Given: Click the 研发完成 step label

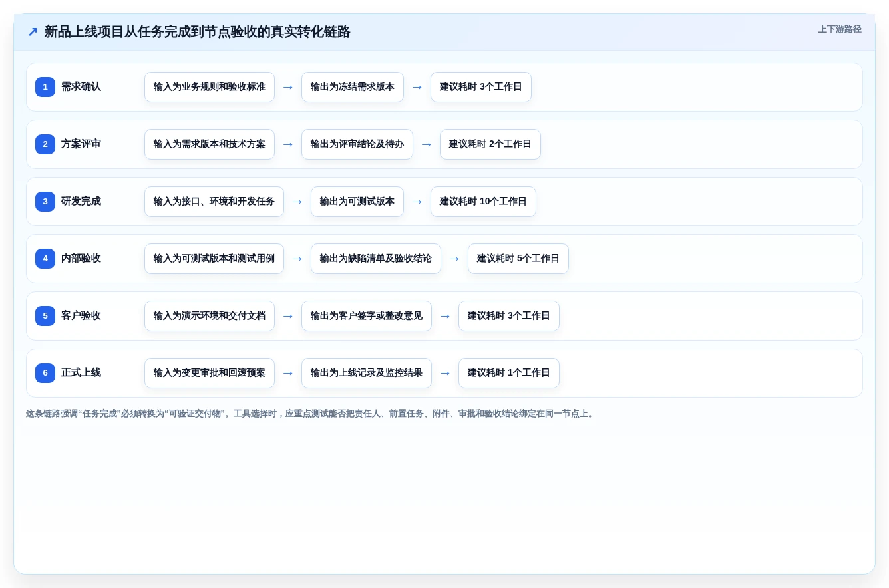Looking at the screenshot, I should click(81, 202).
